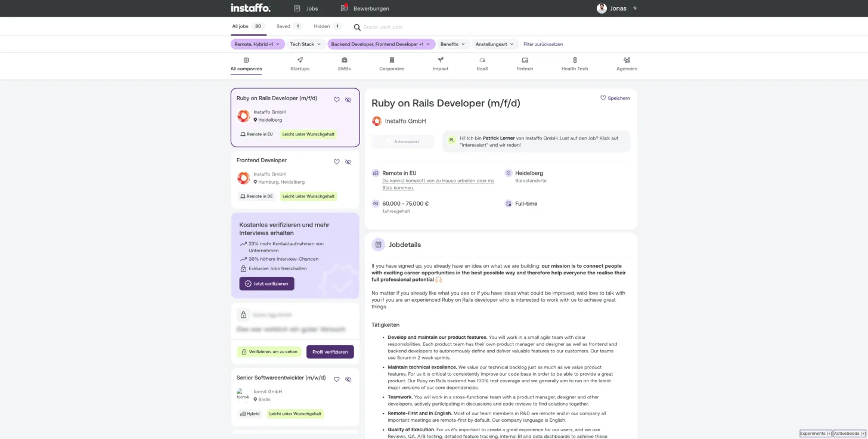Image resolution: width=868 pixels, height=439 pixels.
Task: Open the 'Backend Developer, Frontend Developer +1' filter
Action: pyautogui.click(x=382, y=44)
